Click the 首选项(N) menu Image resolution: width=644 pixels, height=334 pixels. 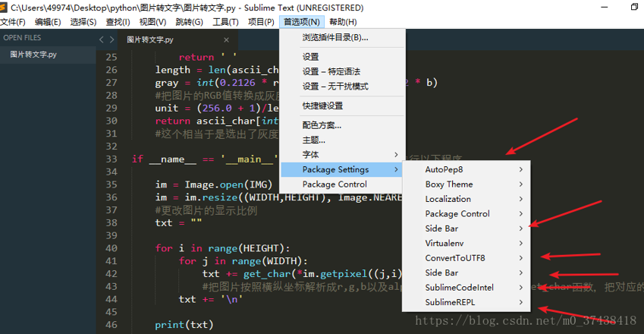[x=302, y=22]
